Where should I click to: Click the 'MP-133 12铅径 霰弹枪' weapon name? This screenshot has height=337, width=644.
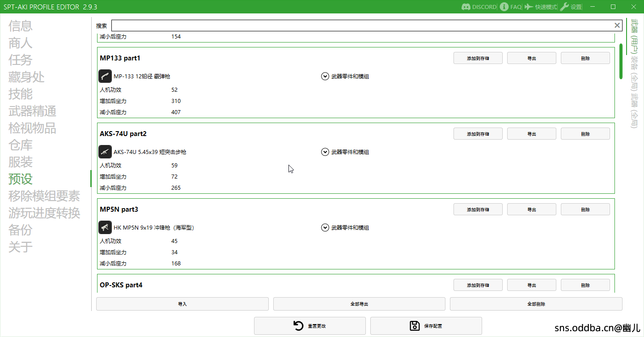pyautogui.click(x=142, y=77)
